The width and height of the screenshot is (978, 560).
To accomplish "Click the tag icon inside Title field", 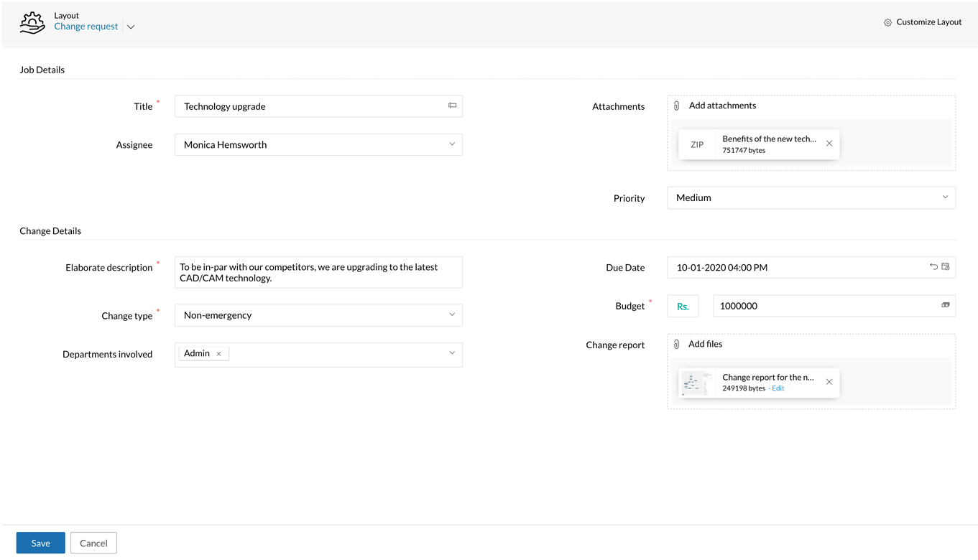I will tap(452, 106).
